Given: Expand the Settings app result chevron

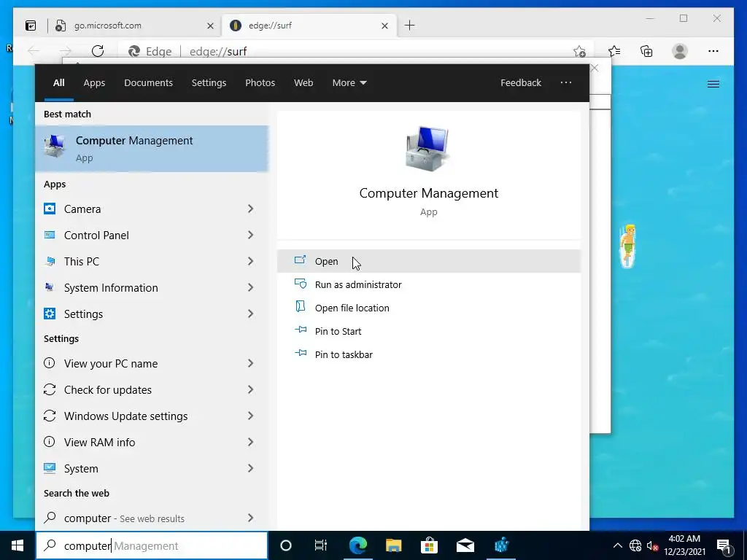Looking at the screenshot, I should pyautogui.click(x=251, y=314).
